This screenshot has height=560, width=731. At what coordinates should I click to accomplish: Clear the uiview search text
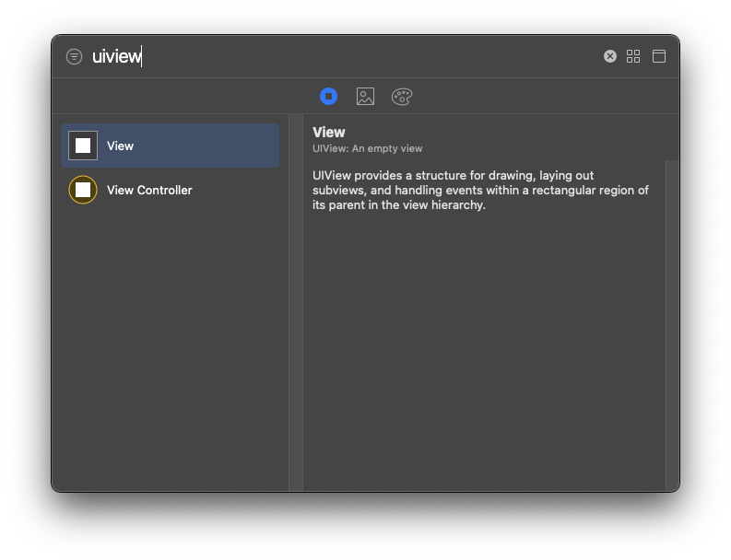(610, 56)
